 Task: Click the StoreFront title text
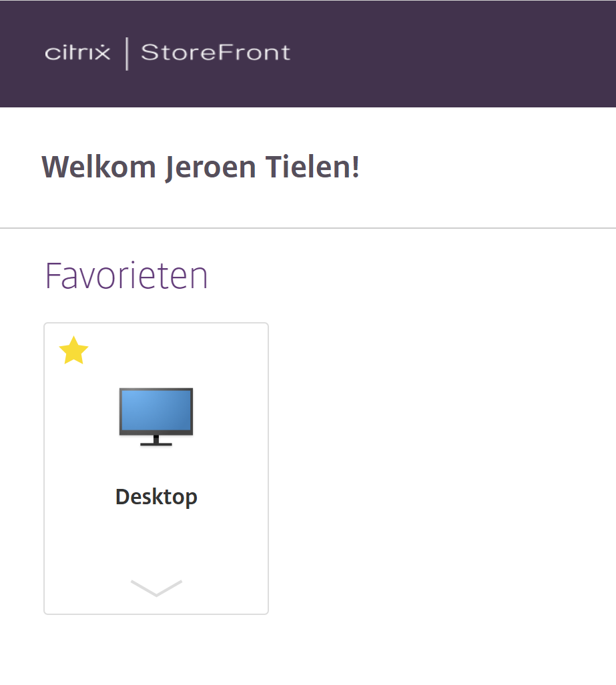(x=216, y=53)
